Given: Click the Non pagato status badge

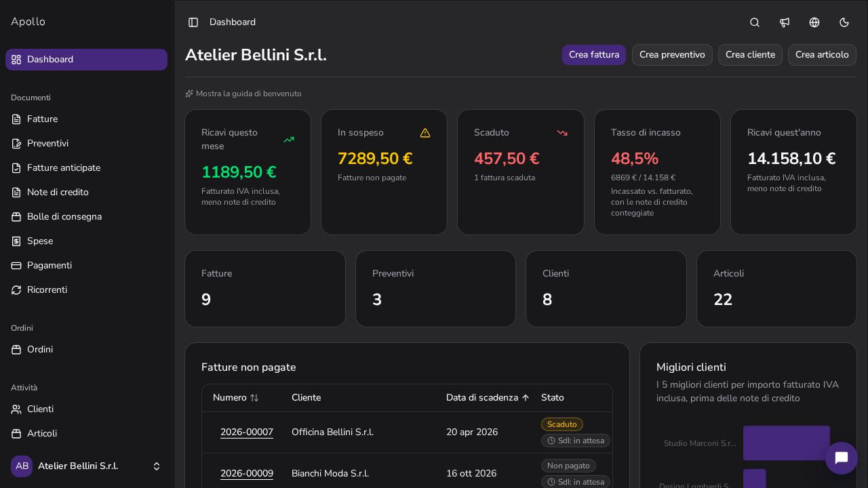Looking at the screenshot, I should coord(568,466).
